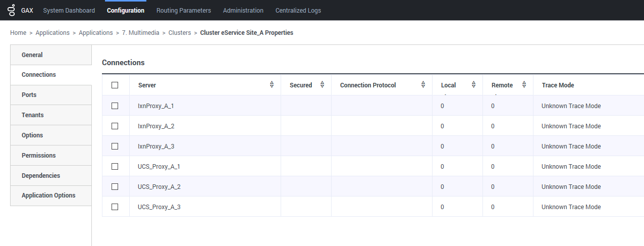644x246 pixels.
Task: Select the UCS_Proxy_A_2 row checkbox
Action: click(115, 187)
